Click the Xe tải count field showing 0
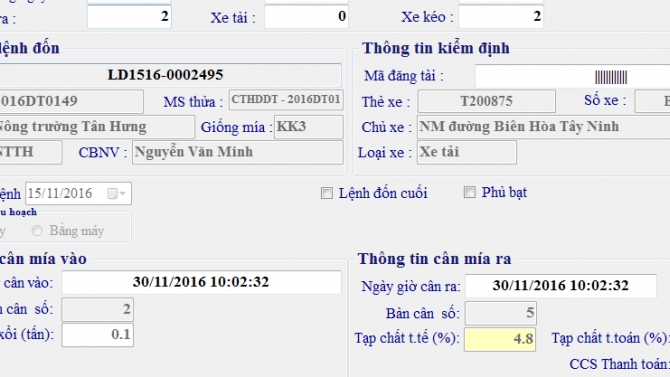Viewport: 670px width, 377px height. coord(306,17)
